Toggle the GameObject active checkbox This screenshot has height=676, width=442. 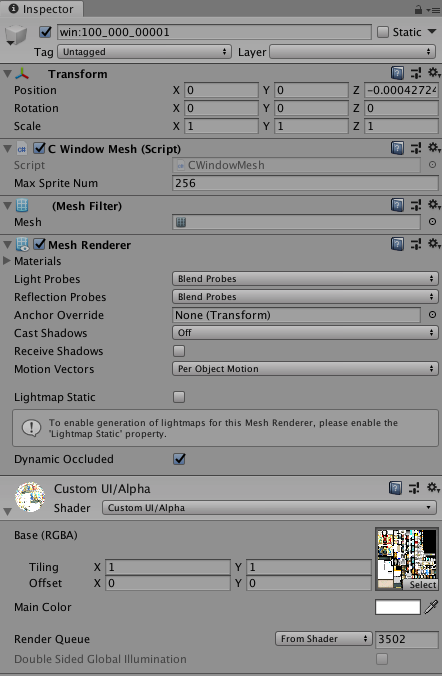click(45, 32)
